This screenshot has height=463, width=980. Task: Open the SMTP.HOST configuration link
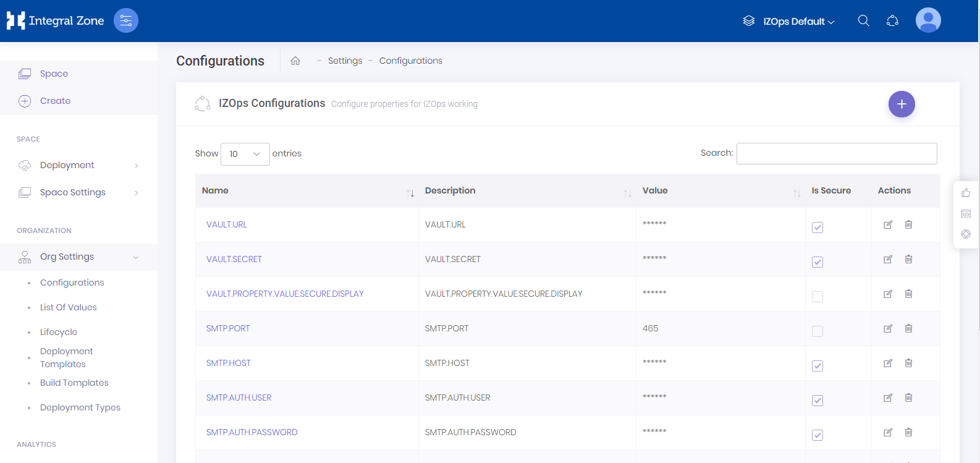tap(229, 363)
